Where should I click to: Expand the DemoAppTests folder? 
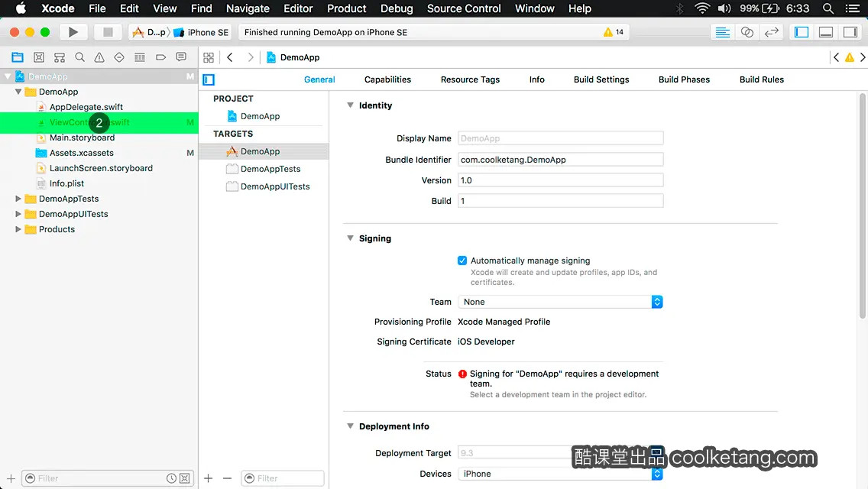18,198
